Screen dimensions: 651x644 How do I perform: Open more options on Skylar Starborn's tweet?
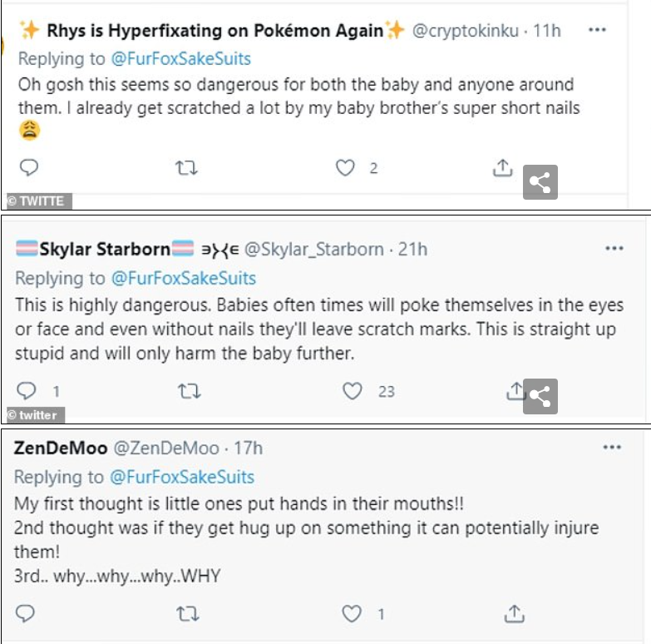[614, 249]
